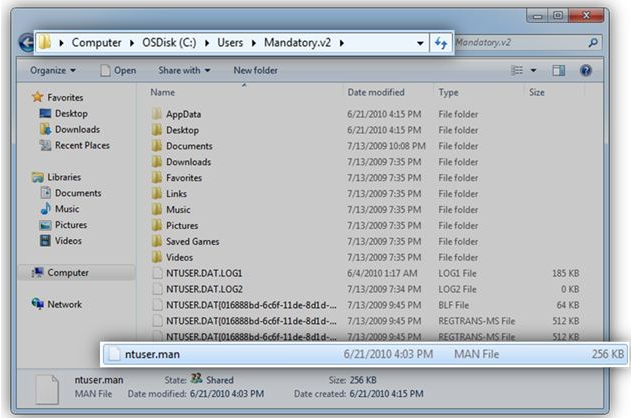Select the Saved Games folder
The image size is (631, 418).
coord(192,241)
